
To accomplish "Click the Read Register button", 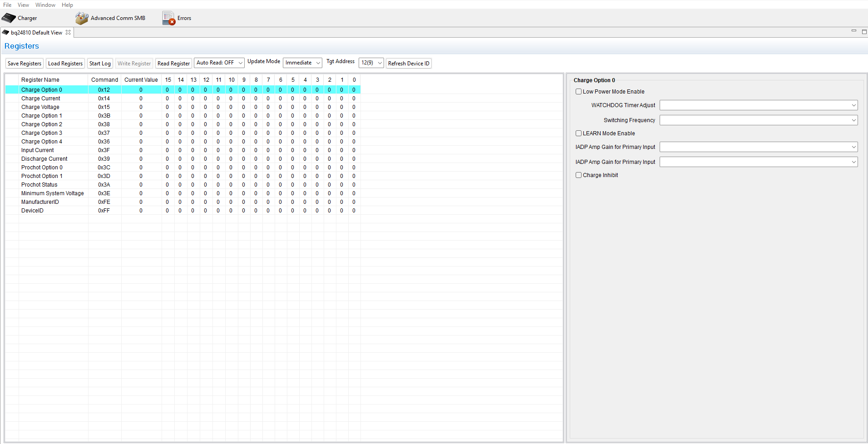I will pos(173,64).
